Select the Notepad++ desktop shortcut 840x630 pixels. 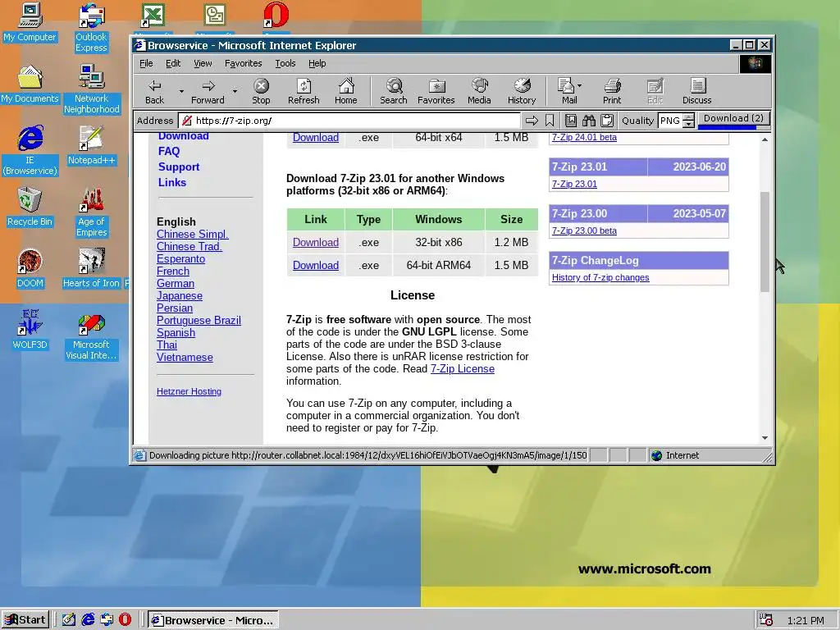91,145
